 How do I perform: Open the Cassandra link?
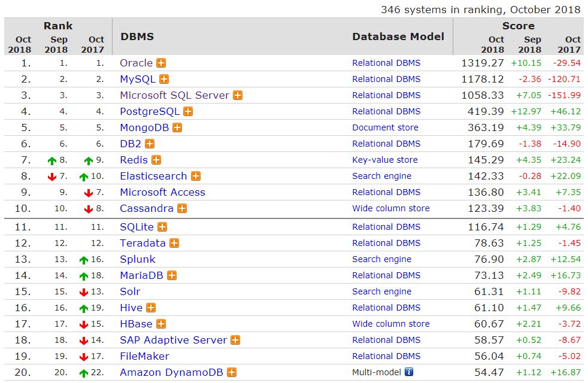click(147, 208)
